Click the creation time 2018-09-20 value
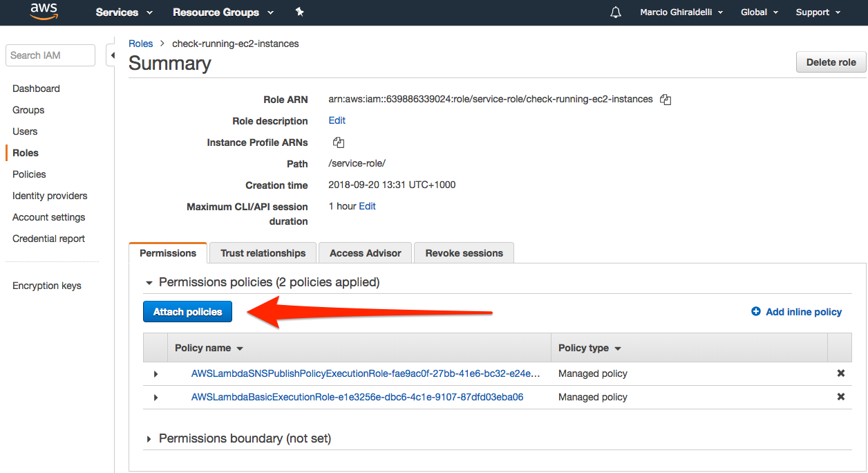 [x=392, y=185]
